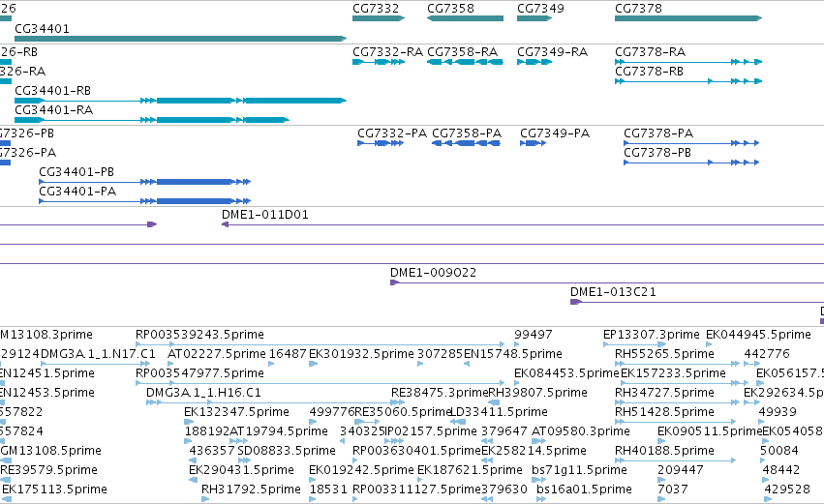
Task: Click the RE35060.5prime EST label
Action: pos(404,413)
